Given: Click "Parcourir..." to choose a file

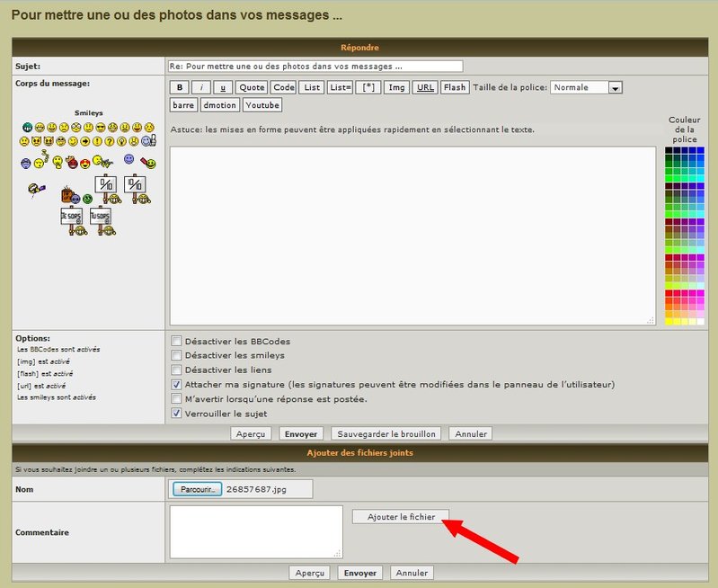Looking at the screenshot, I should [x=197, y=489].
